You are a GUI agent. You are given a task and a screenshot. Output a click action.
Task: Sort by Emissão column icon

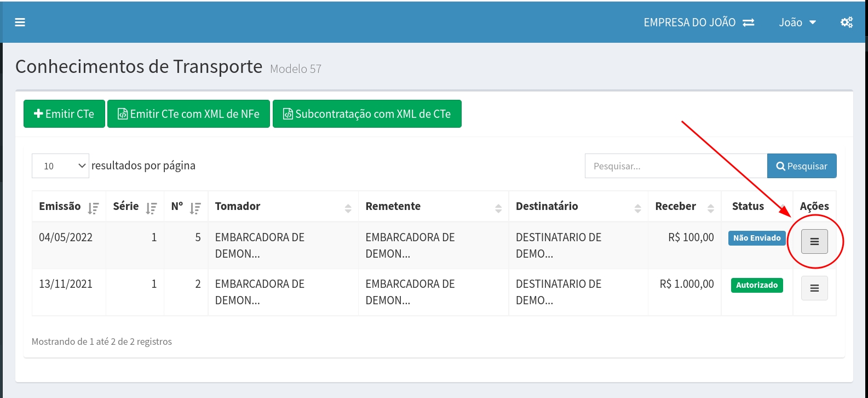click(x=93, y=208)
